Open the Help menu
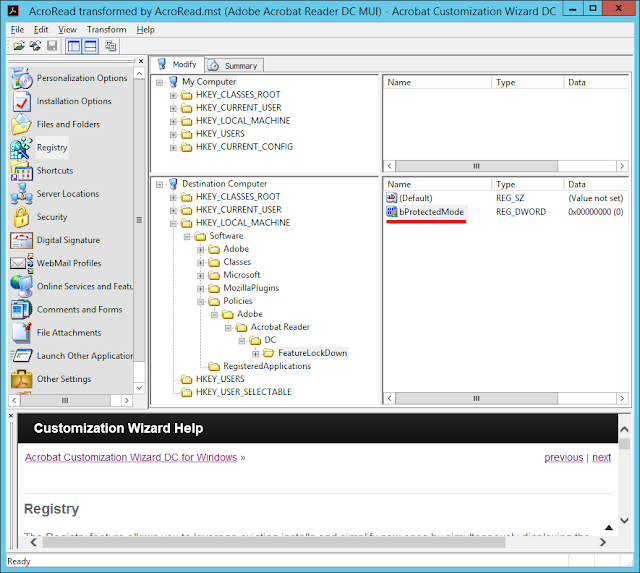 coord(145,30)
